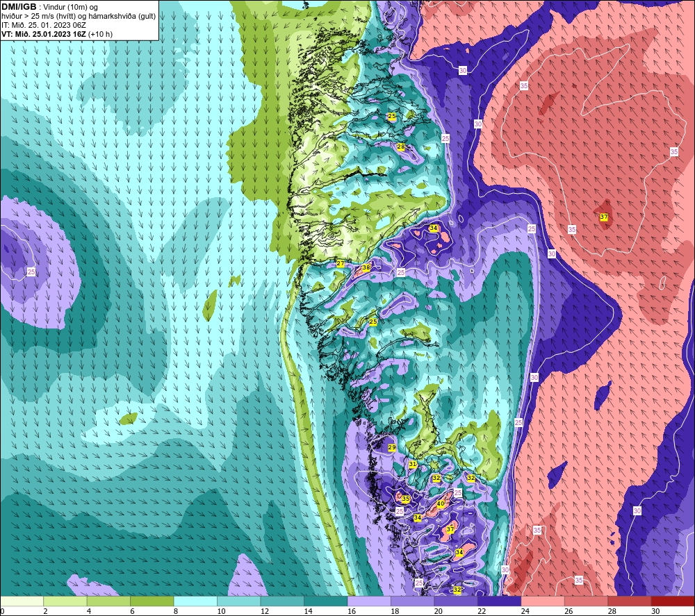Click the legend scale number 24
Screen dimensions: 695x616
[525, 611]
